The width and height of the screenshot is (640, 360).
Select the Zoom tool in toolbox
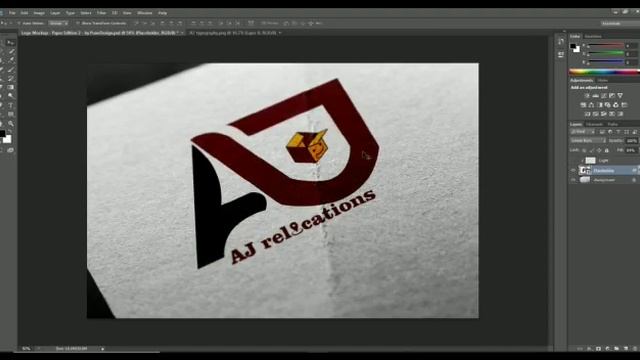pos(11,124)
